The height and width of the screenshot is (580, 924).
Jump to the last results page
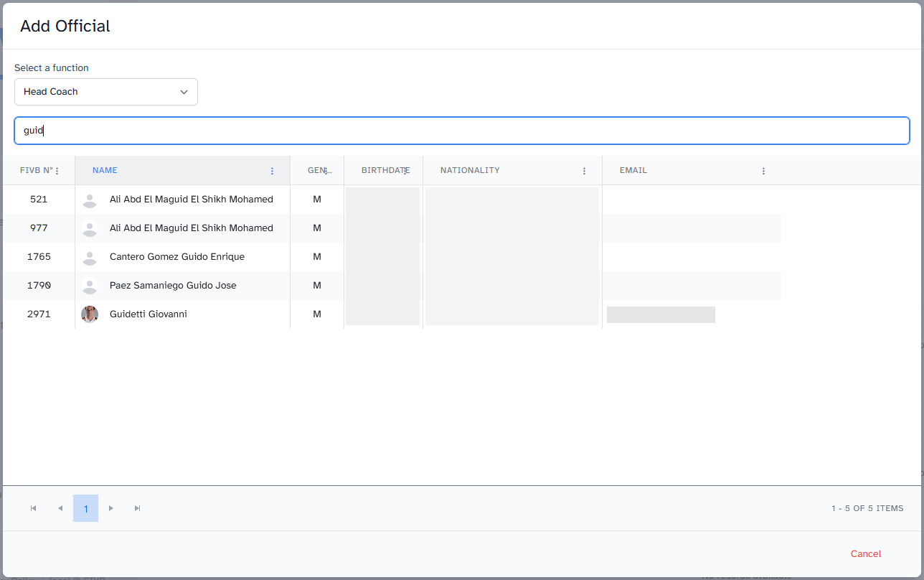click(138, 508)
